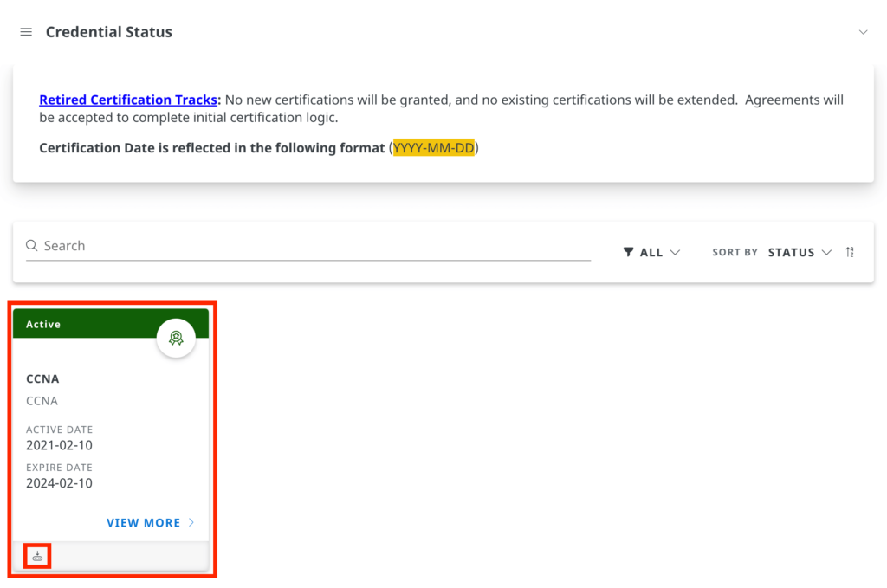The image size is (887, 588).
Task: Open the STATUS sort-by dropdown
Action: [x=800, y=252]
